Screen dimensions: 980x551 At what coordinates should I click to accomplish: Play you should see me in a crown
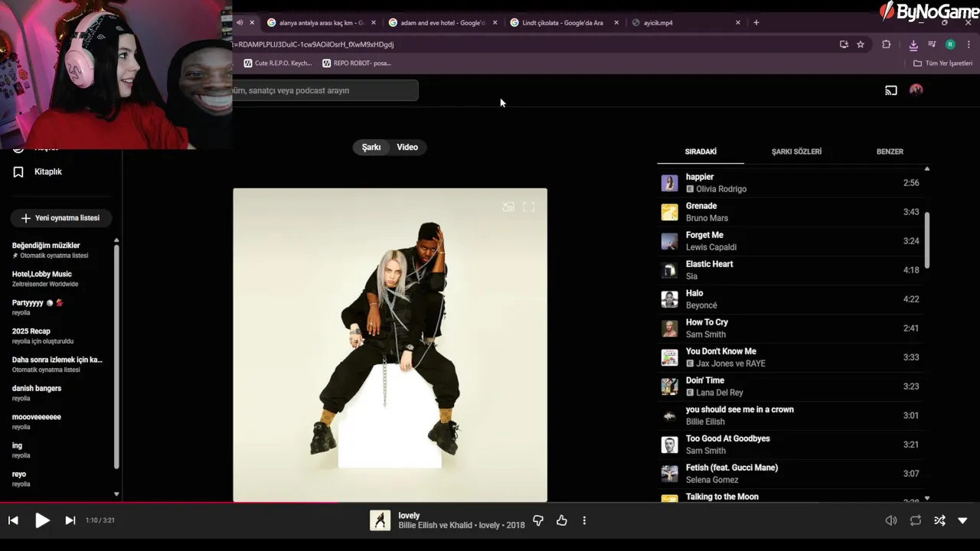[x=791, y=416]
